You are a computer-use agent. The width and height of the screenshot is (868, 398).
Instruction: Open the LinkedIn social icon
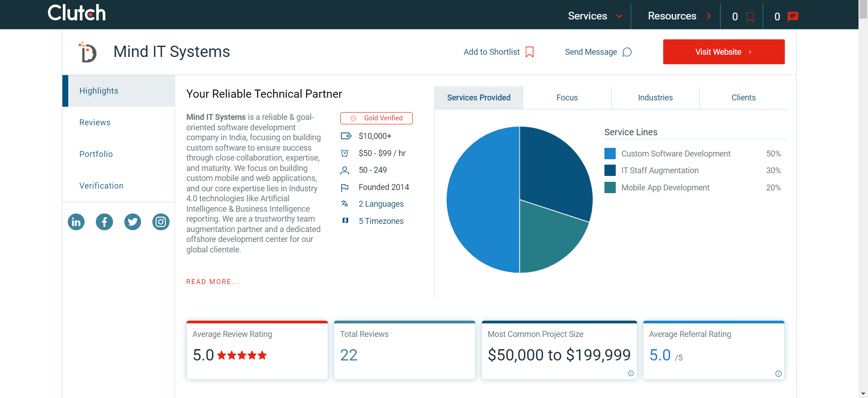click(76, 222)
